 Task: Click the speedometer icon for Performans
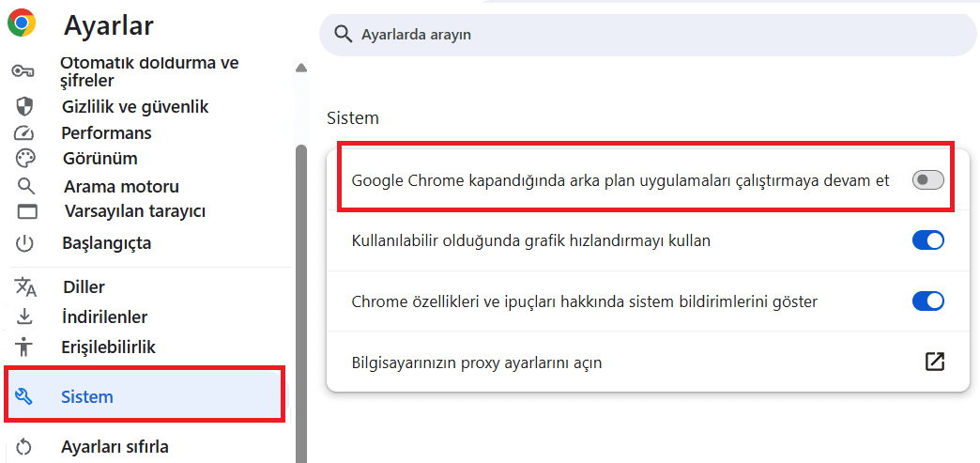pos(23,133)
